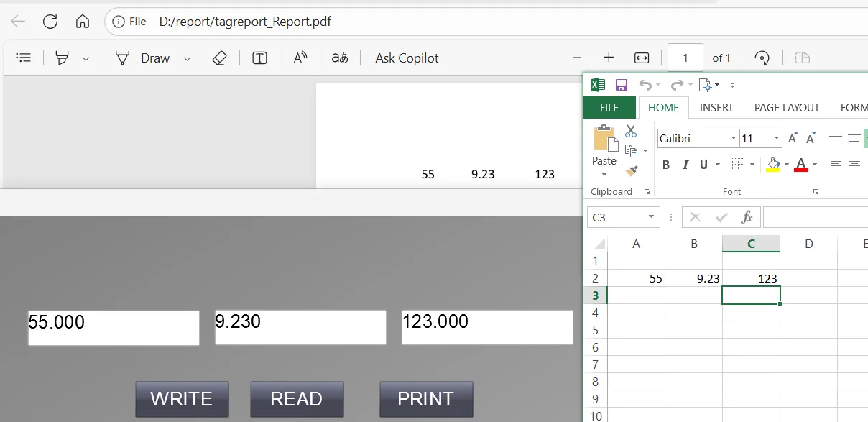Screen dimensions: 868x422
Task: Cut the selection in Excel
Action: [x=631, y=131]
